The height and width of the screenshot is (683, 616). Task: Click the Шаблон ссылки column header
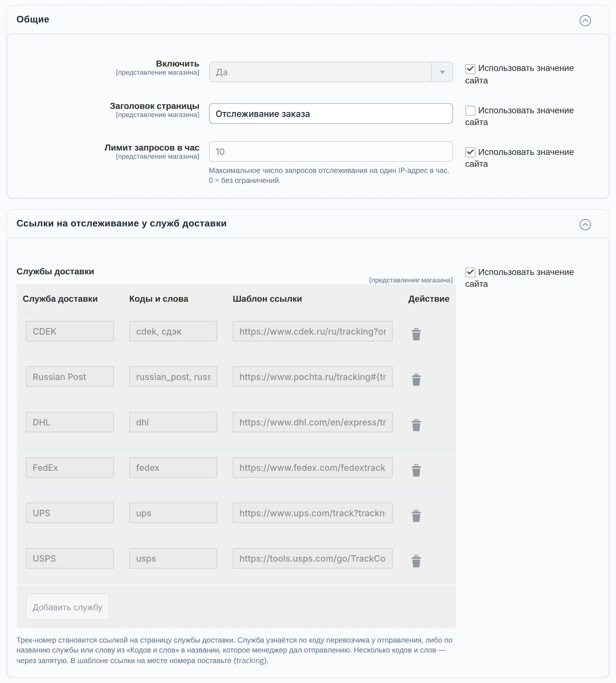(x=267, y=299)
